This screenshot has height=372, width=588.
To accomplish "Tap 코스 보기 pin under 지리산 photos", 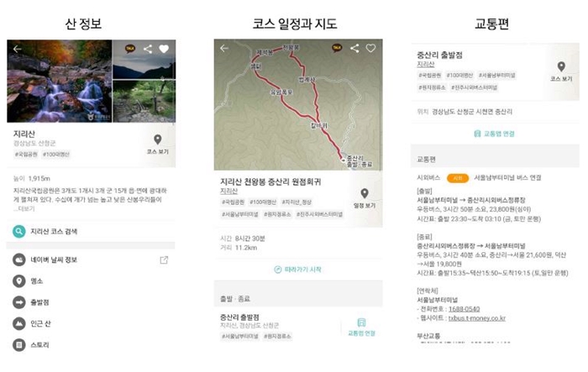I will 158,144.
